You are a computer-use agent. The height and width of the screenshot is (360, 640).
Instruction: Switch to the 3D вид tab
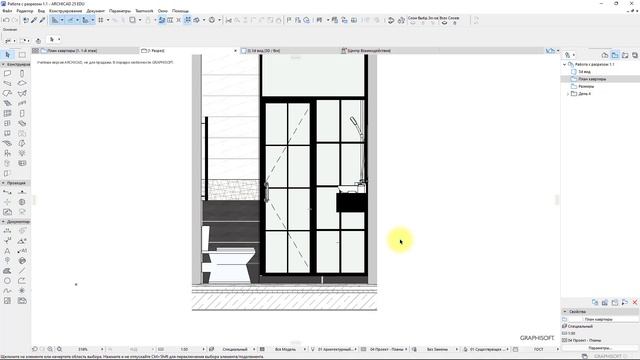pyautogui.click(x=290, y=51)
